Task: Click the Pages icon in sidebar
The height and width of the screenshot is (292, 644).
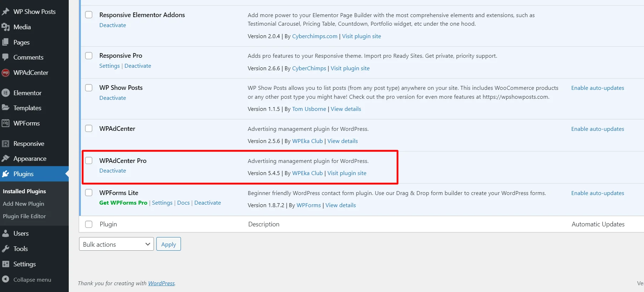Action: click(x=5, y=42)
